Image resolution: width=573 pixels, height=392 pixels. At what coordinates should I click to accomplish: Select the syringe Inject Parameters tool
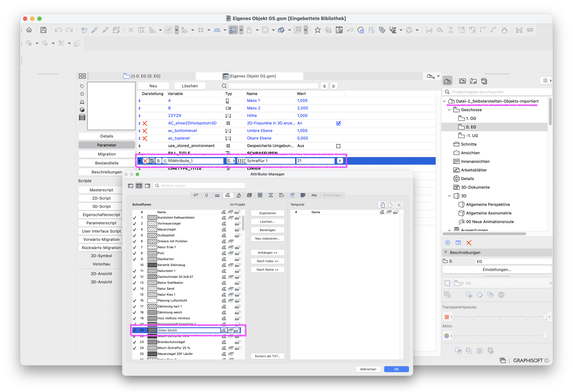pyautogui.click(x=106, y=30)
